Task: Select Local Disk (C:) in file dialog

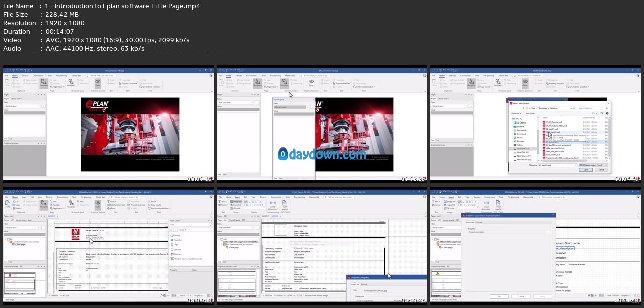Action: point(522,149)
